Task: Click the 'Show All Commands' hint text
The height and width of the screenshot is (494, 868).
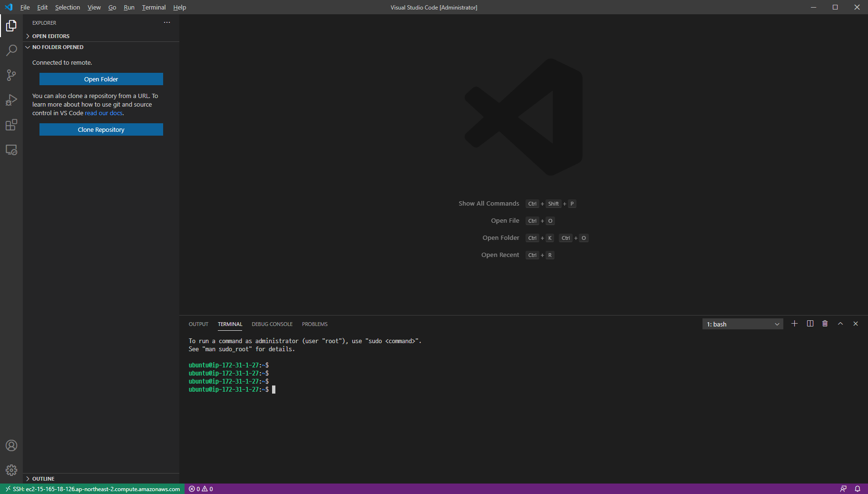Action: (x=489, y=204)
